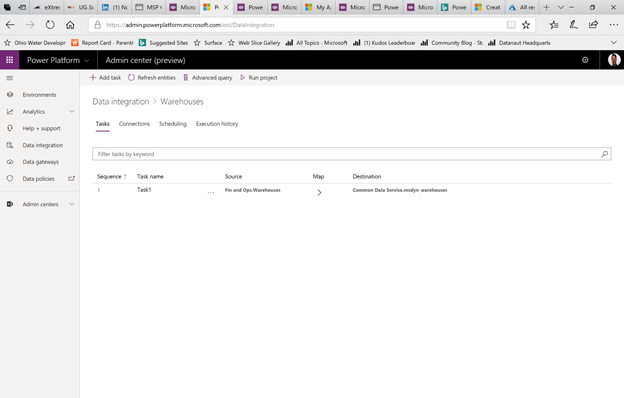Open Power Platform dropdown chevron
The height and width of the screenshot is (398, 624).
[87, 60]
